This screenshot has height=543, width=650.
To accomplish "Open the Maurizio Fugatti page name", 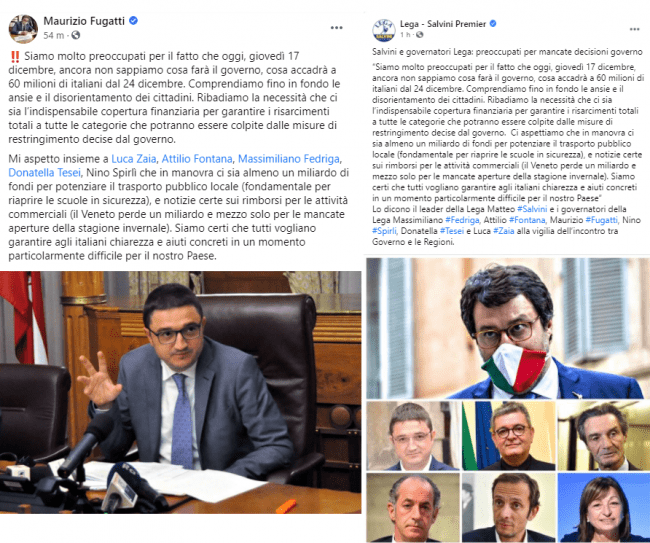I will point(84,21).
